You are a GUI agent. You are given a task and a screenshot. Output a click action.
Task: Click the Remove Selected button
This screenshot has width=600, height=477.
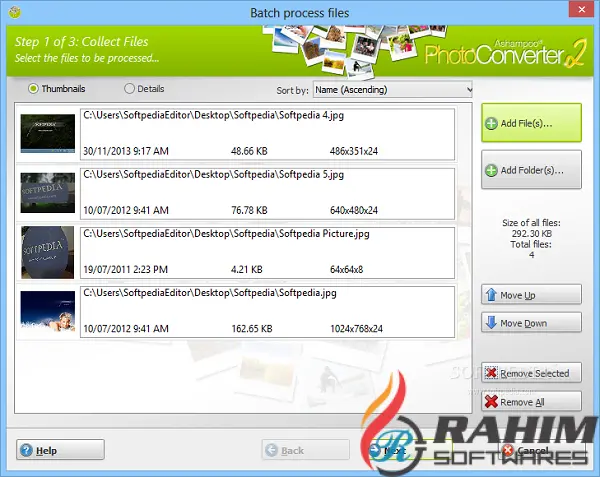tap(531, 373)
